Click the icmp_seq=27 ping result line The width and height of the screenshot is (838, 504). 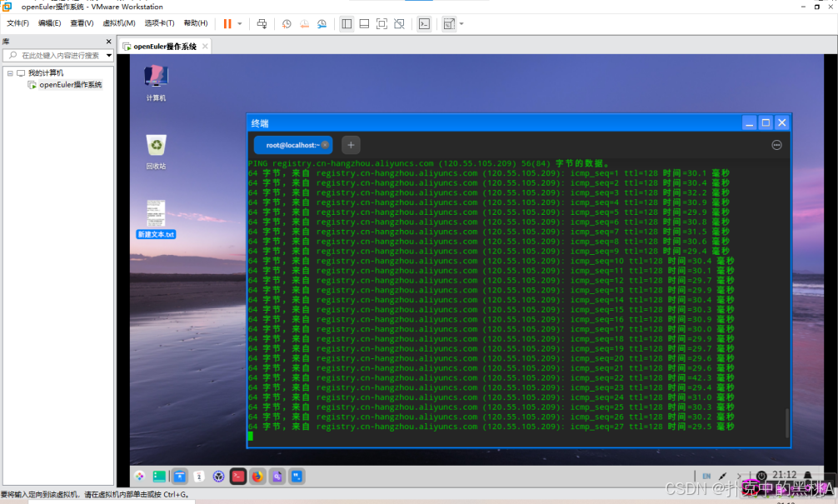tap(491, 427)
